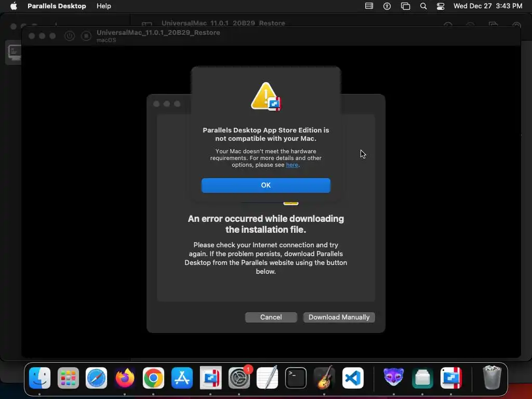Open Terminal from the Dock
Screen dimensions: 532x399
pos(296,378)
